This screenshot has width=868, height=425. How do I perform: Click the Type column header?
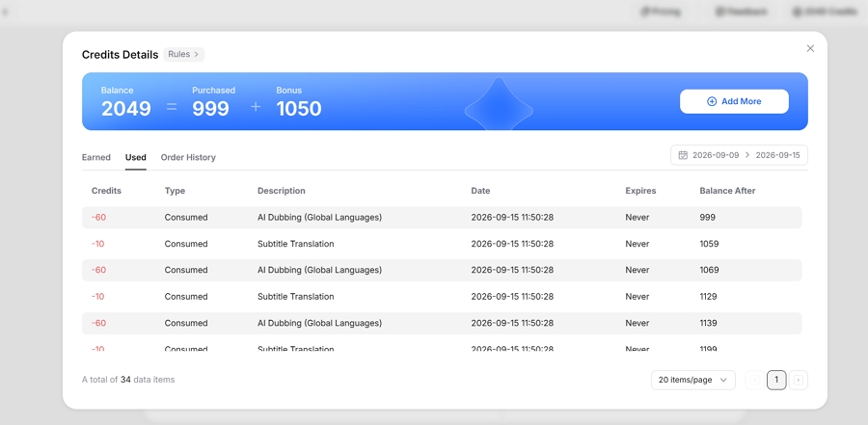[x=175, y=191]
